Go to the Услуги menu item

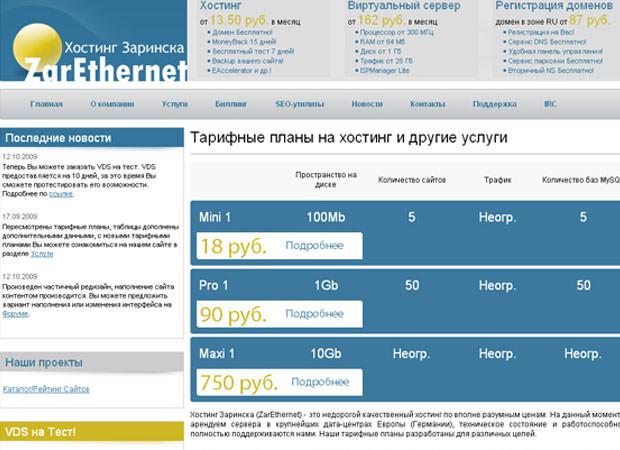click(174, 104)
